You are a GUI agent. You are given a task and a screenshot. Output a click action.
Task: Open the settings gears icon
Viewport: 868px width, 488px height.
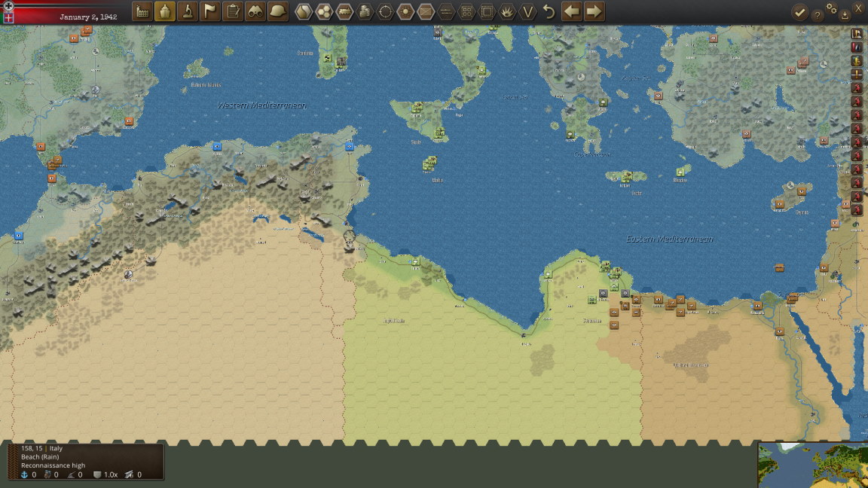[x=832, y=8]
